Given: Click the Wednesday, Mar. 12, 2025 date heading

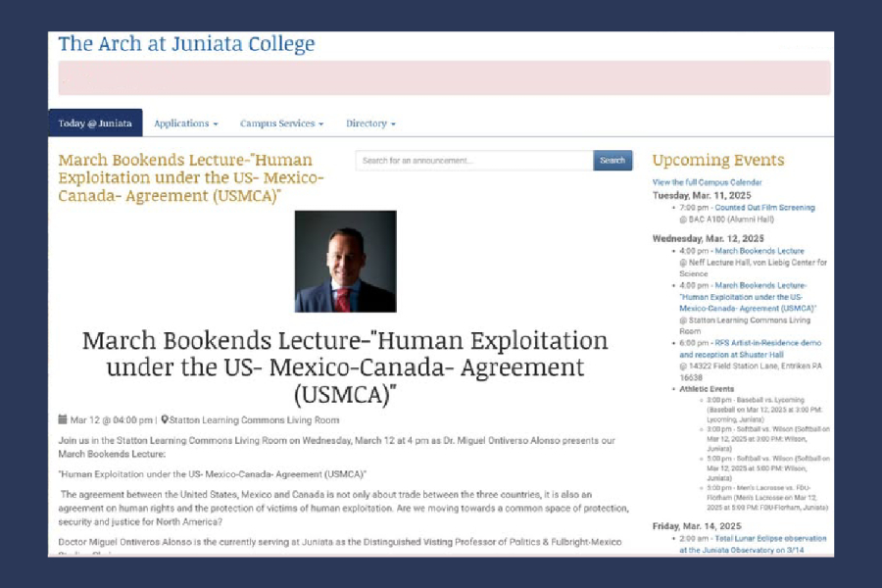Looking at the screenshot, I should pos(708,238).
